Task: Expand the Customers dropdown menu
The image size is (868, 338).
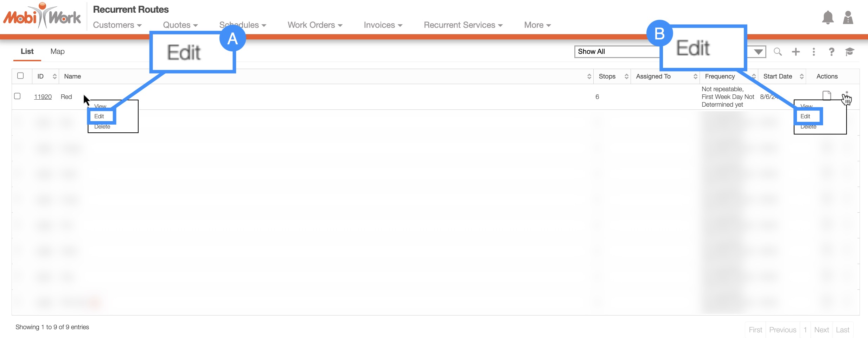Action: (x=117, y=25)
